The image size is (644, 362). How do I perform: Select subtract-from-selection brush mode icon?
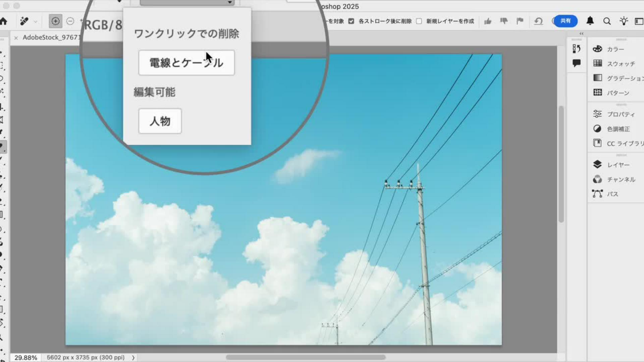70,21
